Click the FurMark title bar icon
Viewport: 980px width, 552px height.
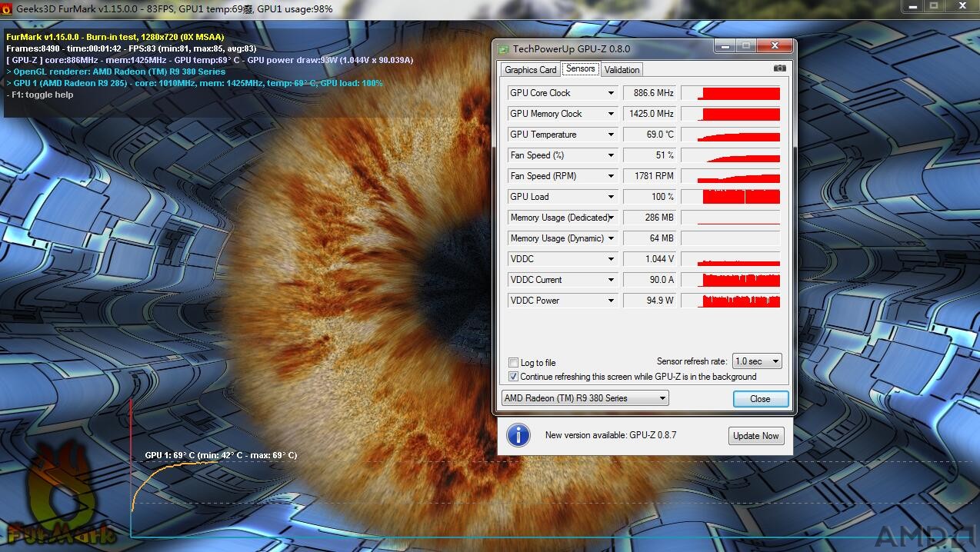point(7,8)
